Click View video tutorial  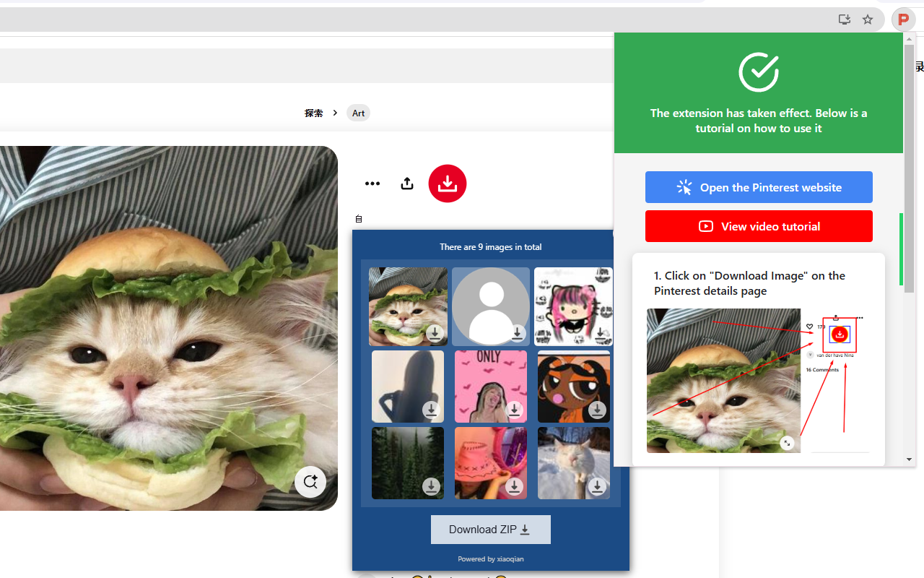[759, 226]
